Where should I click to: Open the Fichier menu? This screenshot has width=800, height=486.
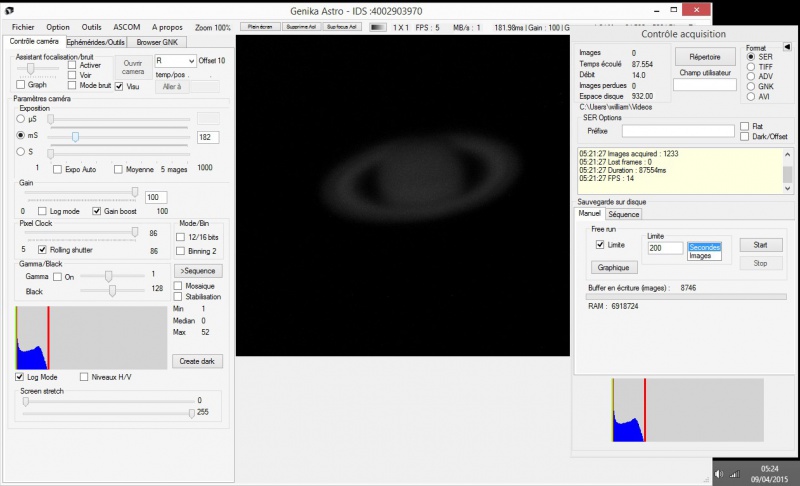pyautogui.click(x=23, y=27)
